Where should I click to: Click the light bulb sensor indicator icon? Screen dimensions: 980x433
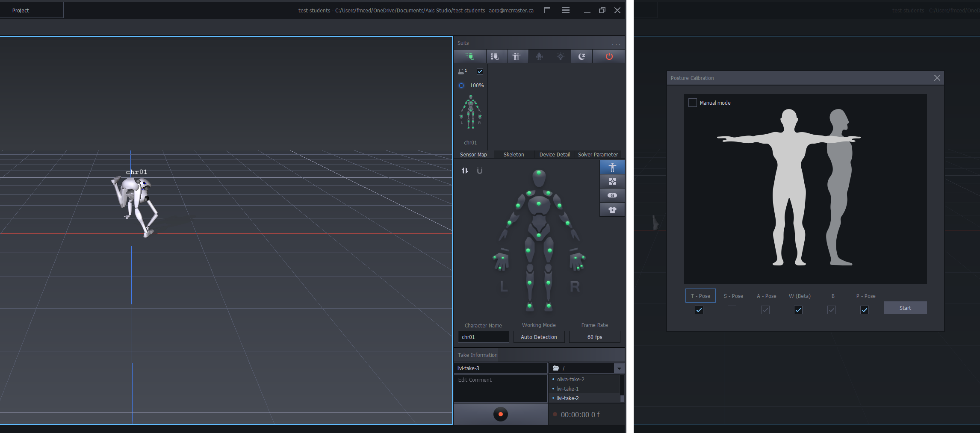(x=560, y=56)
